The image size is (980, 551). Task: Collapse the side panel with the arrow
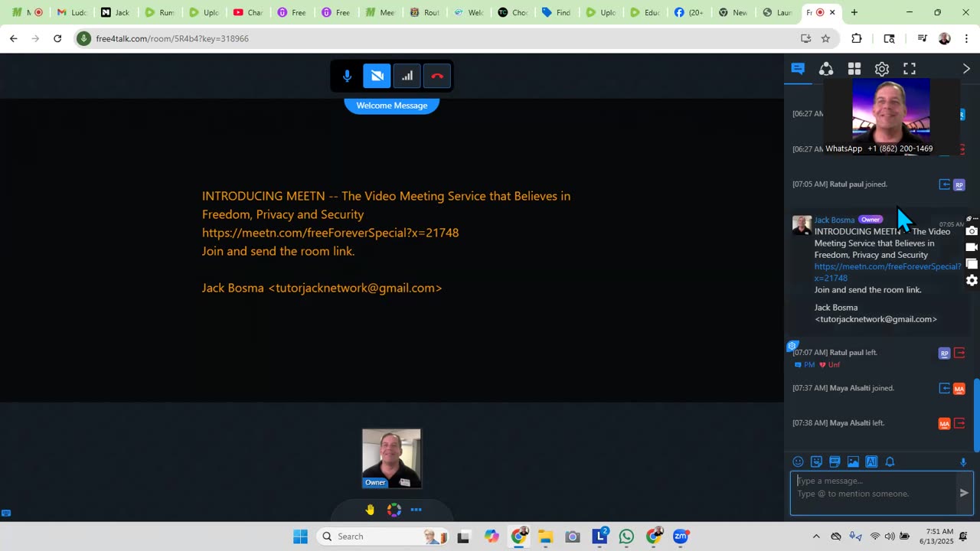pyautogui.click(x=966, y=69)
